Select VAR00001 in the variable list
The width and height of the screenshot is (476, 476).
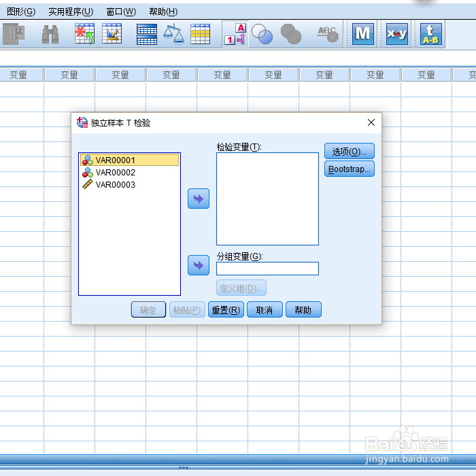pos(130,160)
